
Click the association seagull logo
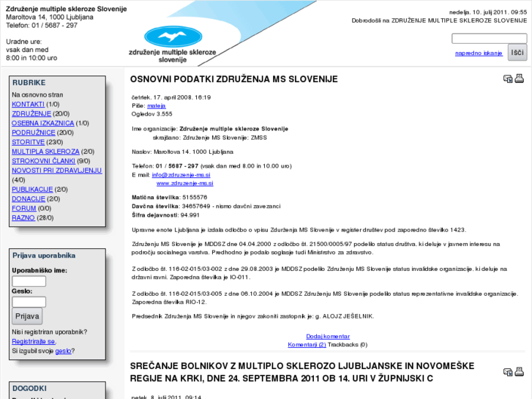pyautogui.click(x=173, y=37)
